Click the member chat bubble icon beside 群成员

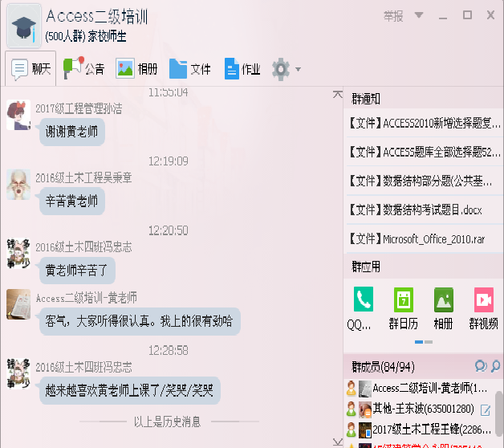coord(481,366)
